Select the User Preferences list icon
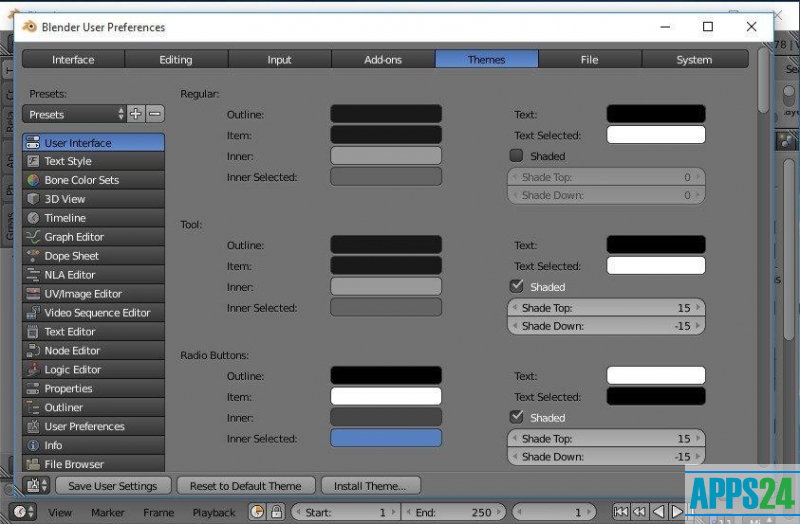800x524 pixels. coord(33,426)
